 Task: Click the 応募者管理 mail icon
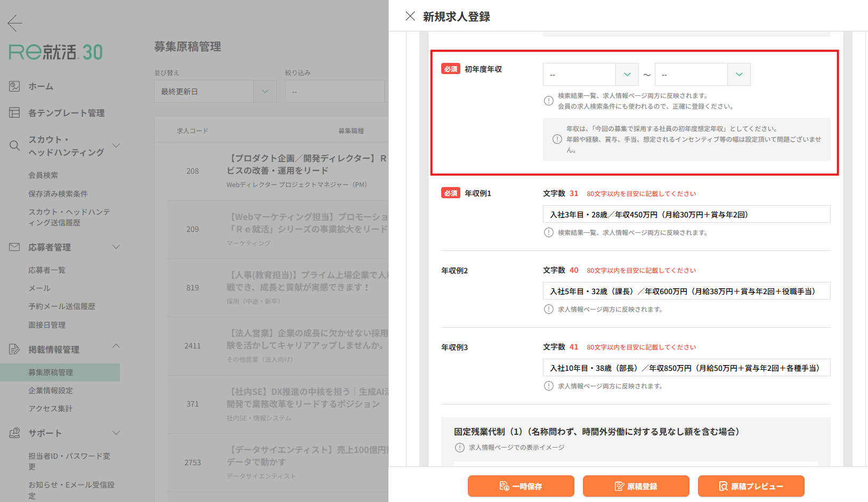point(14,247)
